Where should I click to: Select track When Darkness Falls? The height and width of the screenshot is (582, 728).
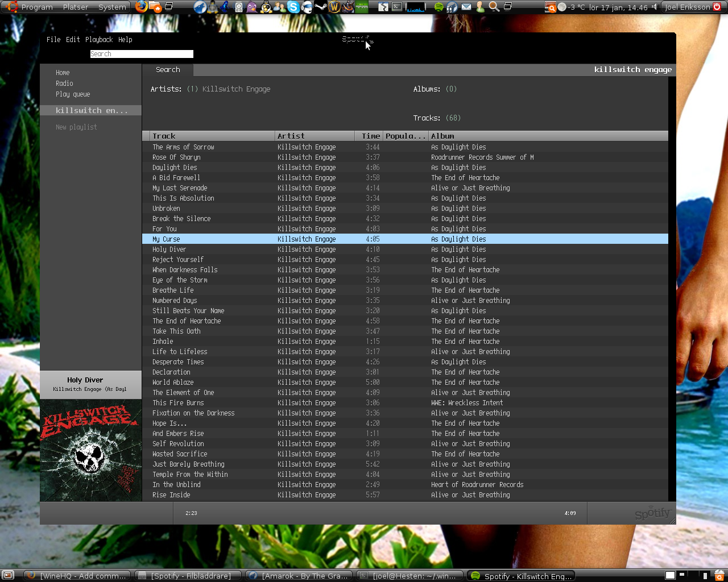tap(405, 270)
